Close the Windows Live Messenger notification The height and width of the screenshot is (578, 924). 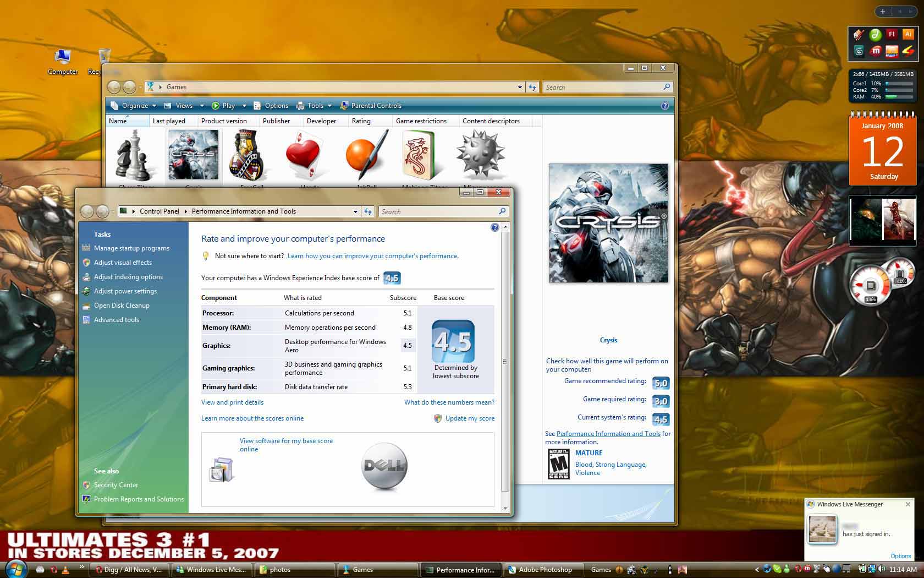(908, 504)
